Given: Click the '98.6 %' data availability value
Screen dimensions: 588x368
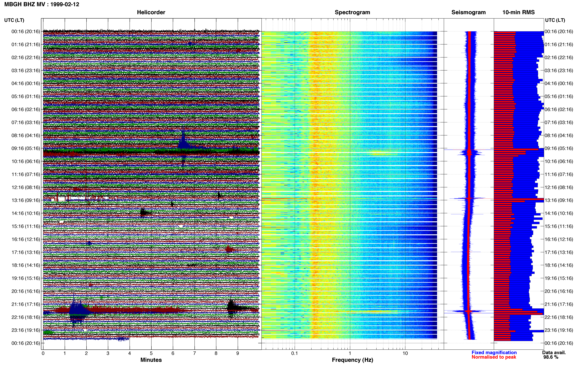Looking at the screenshot, I should (x=551, y=357).
